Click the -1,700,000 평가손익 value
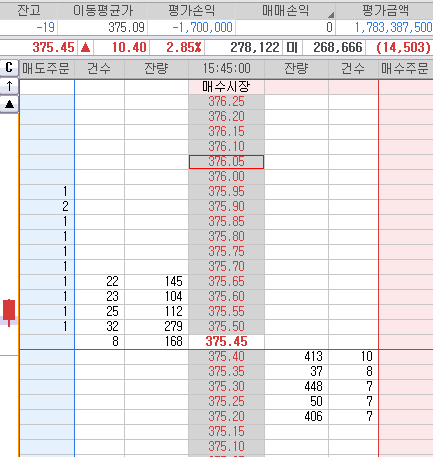 coord(202,27)
